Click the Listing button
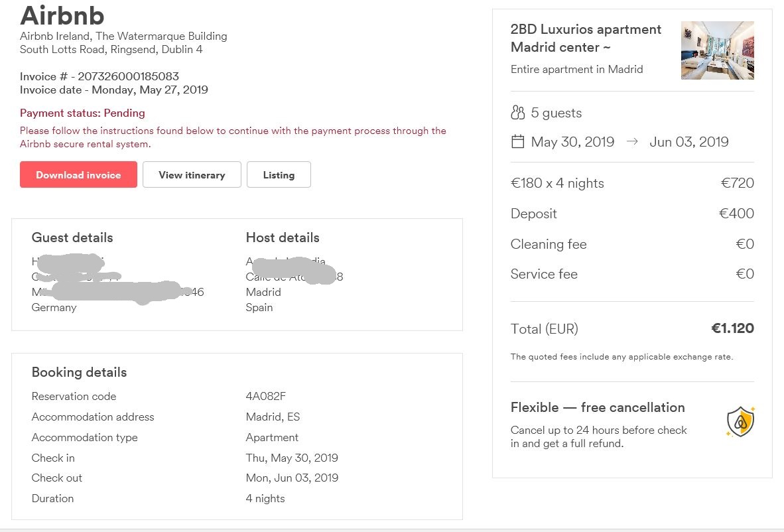Image resolution: width=784 pixels, height=532 pixels. point(279,174)
